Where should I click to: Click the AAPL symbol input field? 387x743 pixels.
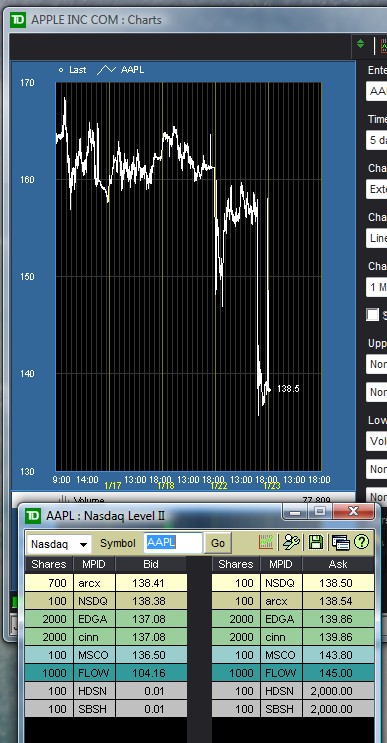point(173,543)
